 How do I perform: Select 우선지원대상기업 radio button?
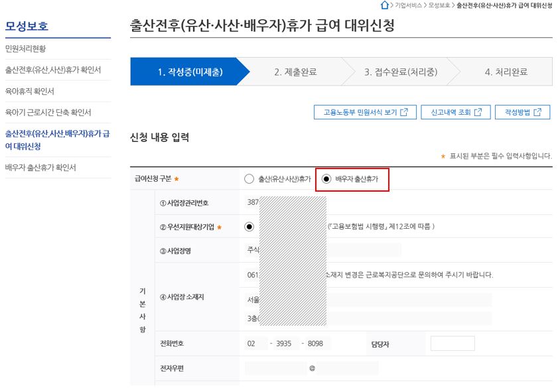pyautogui.click(x=249, y=227)
